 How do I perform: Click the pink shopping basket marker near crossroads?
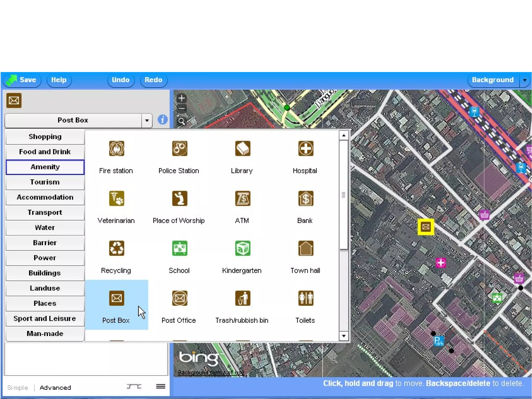point(484,215)
